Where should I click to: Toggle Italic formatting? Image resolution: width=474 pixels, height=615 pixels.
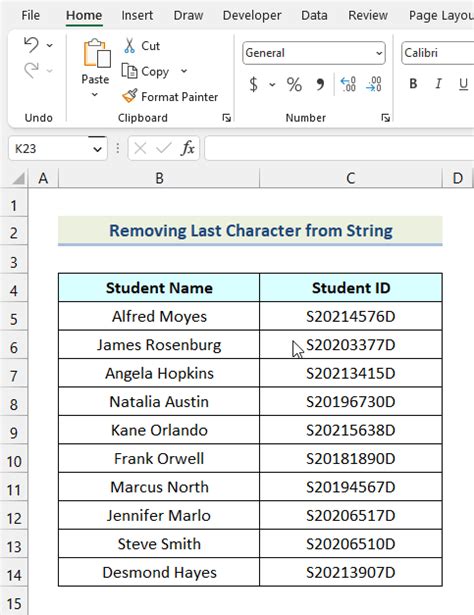tap(438, 84)
